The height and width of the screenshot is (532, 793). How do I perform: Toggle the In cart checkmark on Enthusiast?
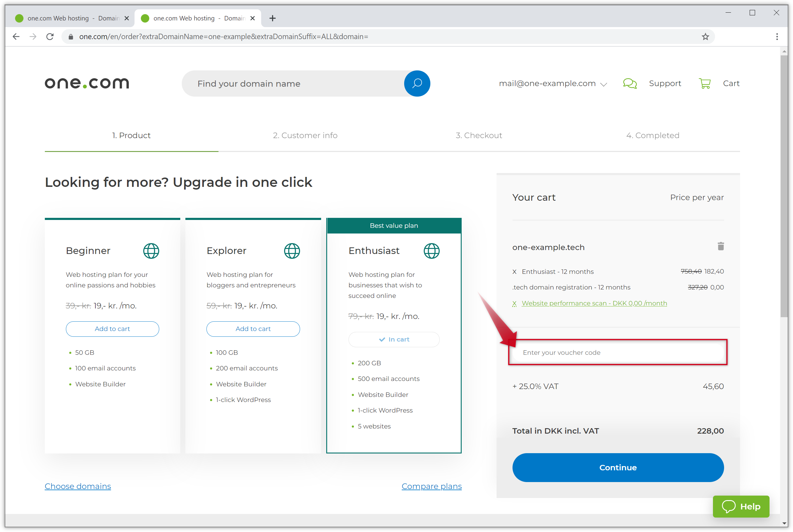[394, 339]
